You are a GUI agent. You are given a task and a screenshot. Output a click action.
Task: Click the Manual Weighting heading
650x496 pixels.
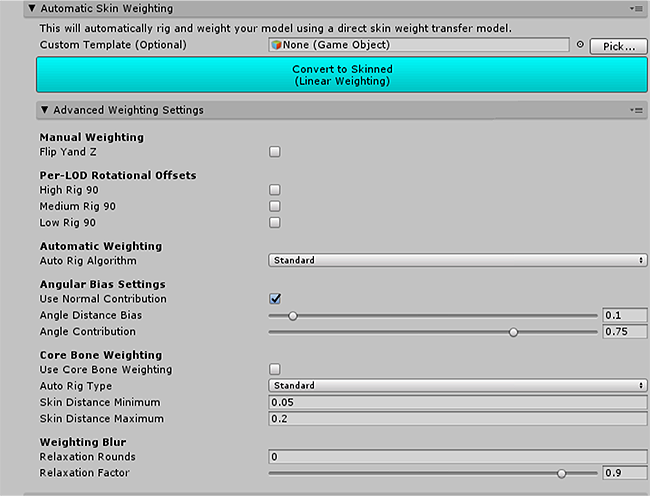click(x=92, y=137)
